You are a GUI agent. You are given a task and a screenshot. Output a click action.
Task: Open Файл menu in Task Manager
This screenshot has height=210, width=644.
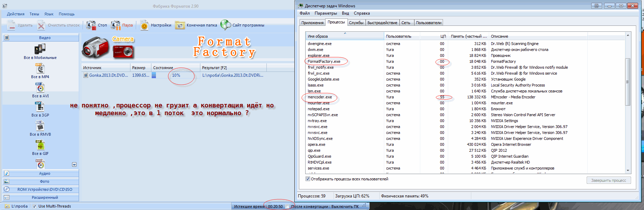[x=305, y=13]
